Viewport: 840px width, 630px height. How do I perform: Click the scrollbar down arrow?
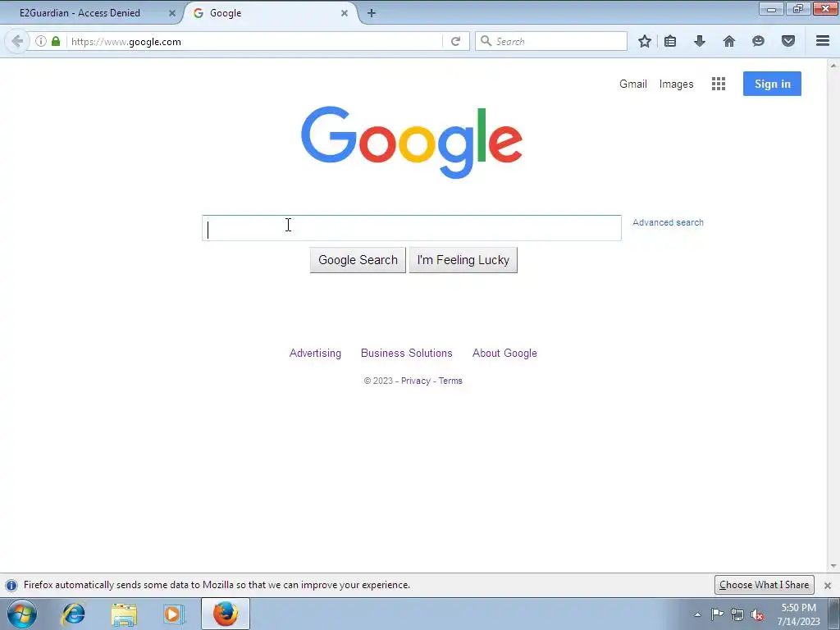[833, 566]
